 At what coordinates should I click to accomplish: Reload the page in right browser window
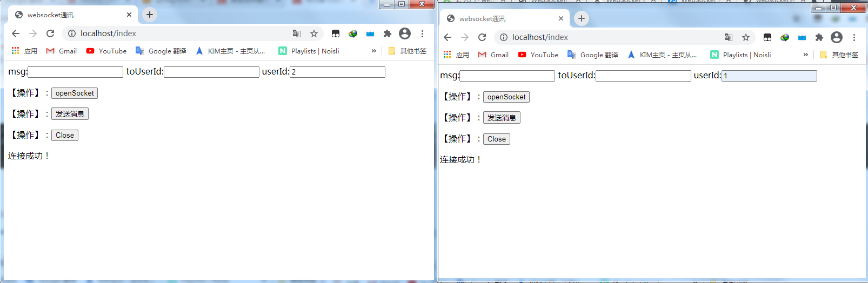(x=482, y=37)
